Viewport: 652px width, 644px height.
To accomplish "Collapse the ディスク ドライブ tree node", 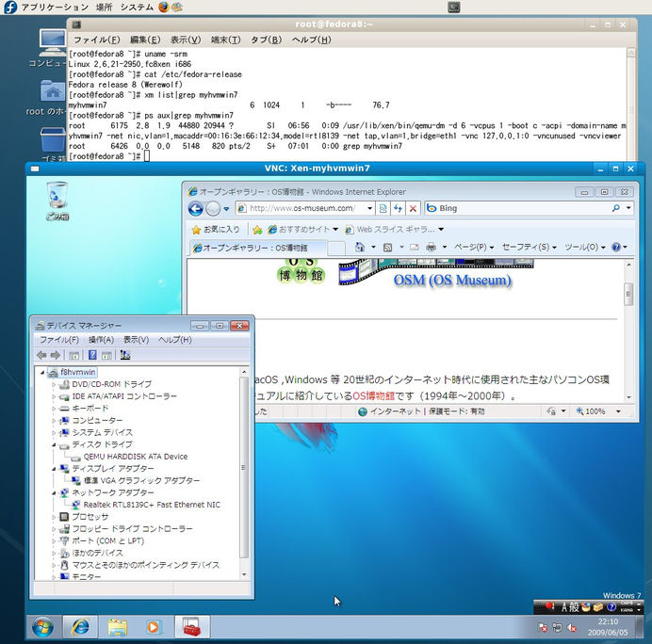I will (54, 444).
